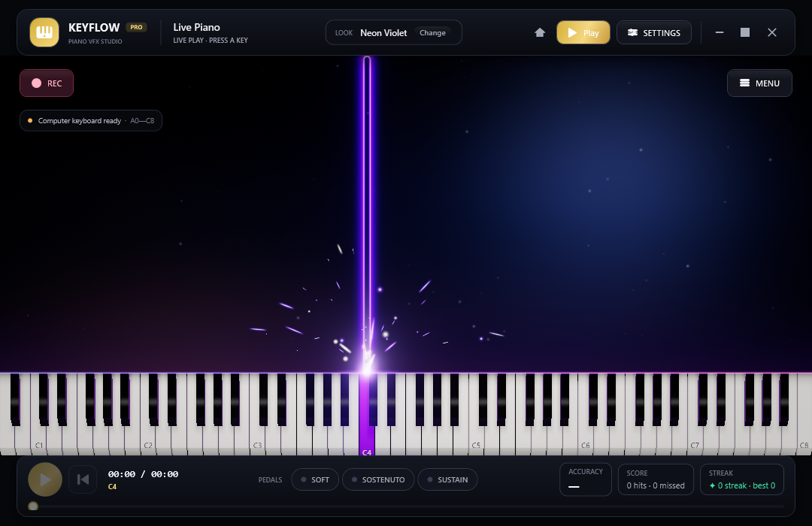Click the piano key labeled C8
The image size is (812, 526).
804,437
